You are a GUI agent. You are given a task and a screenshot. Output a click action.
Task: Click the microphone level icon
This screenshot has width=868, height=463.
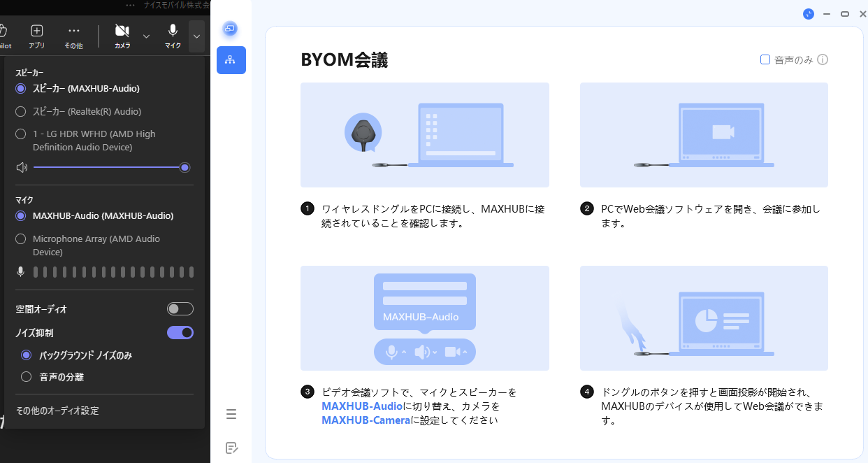tap(21, 272)
